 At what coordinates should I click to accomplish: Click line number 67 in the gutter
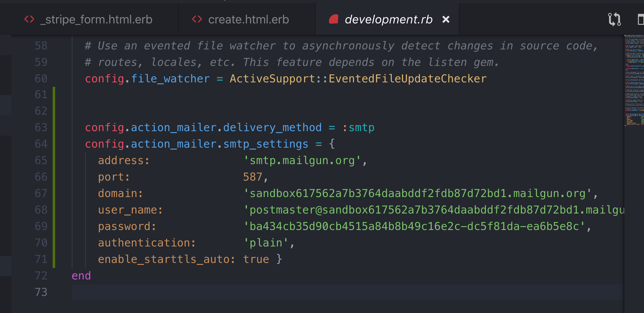(x=41, y=194)
